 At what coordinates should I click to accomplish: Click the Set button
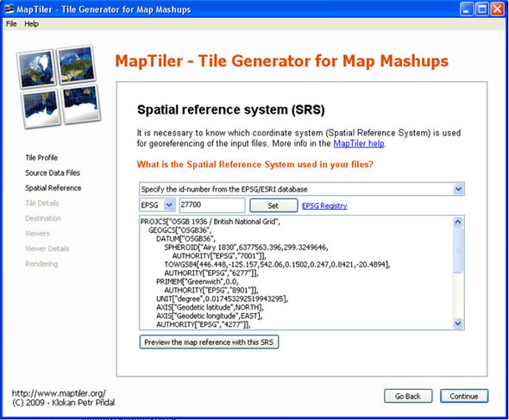click(273, 205)
